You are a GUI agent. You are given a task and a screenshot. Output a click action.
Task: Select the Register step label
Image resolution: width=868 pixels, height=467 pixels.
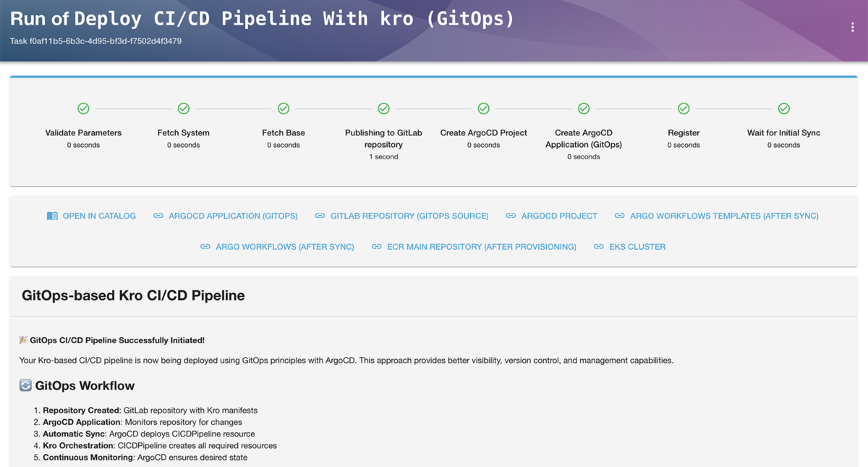click(684, 132)
